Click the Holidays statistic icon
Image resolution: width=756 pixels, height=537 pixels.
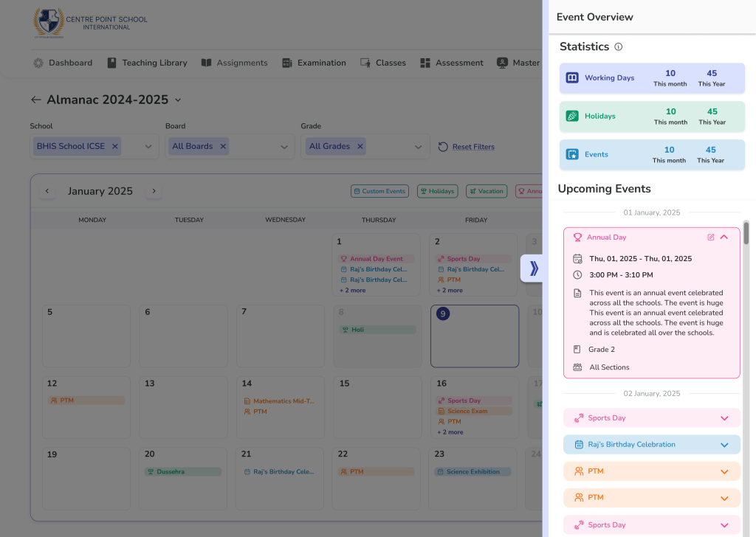(572, 117)
